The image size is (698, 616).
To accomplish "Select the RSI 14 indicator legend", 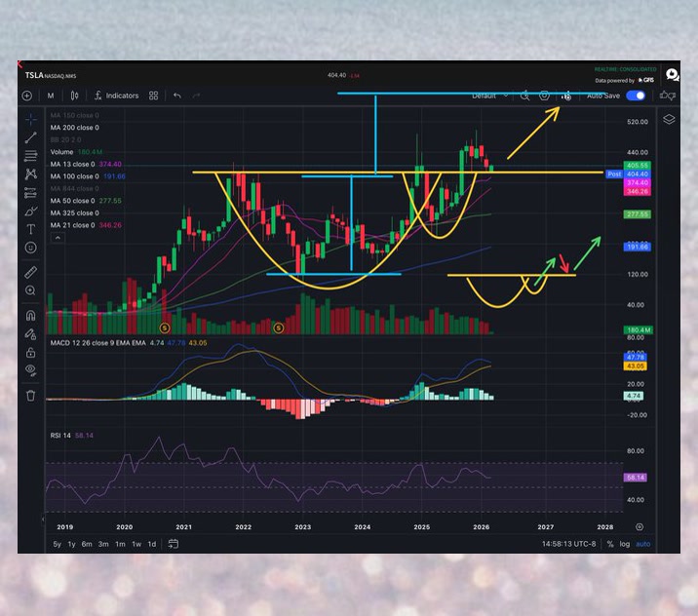I will click(x=72, y=436).
